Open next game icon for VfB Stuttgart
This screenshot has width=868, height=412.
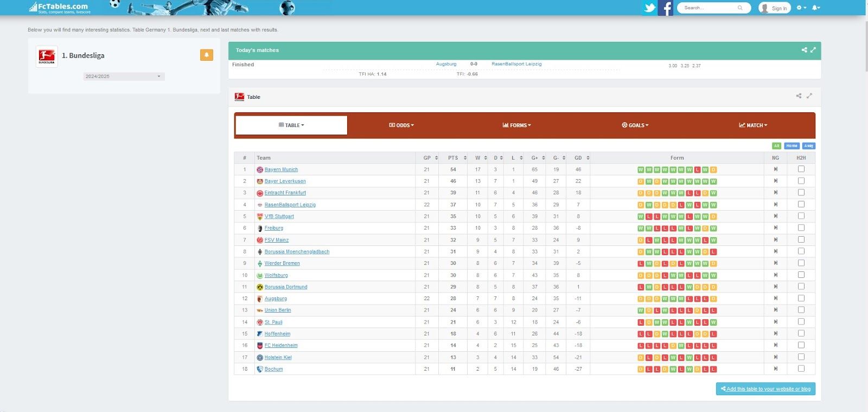click(x=776, y=216)
